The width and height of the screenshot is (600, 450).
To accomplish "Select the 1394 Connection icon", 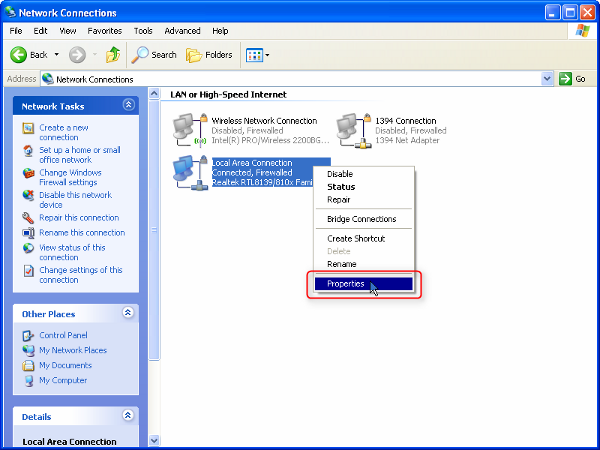I will [354, 130].
